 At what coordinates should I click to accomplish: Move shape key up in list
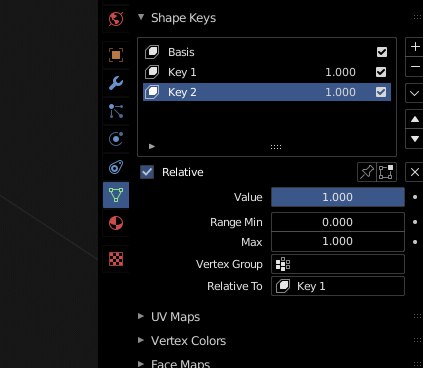[x=415, y=119]
